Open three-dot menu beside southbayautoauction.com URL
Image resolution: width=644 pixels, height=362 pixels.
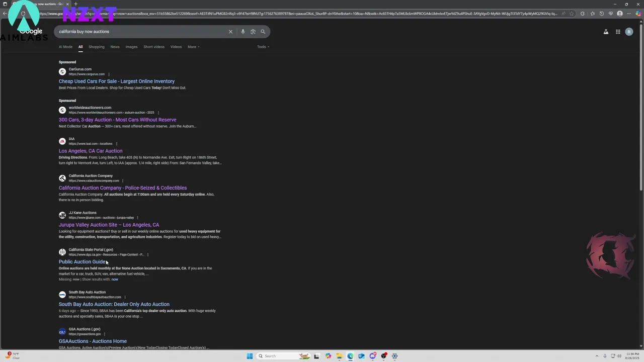pos(125,297)
